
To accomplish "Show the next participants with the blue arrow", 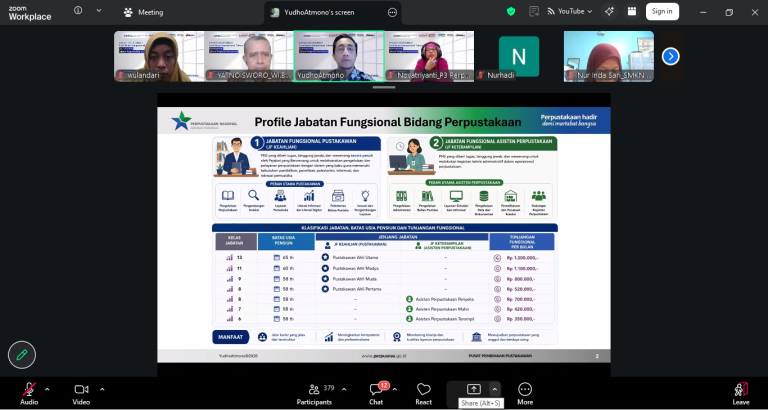I will [671, 57].
